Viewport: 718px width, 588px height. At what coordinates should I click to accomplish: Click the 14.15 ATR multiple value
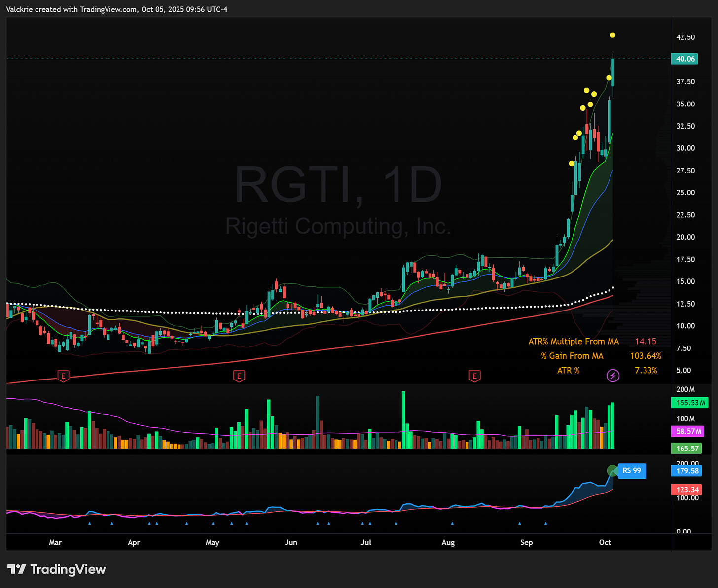click(x=646, y=341)
